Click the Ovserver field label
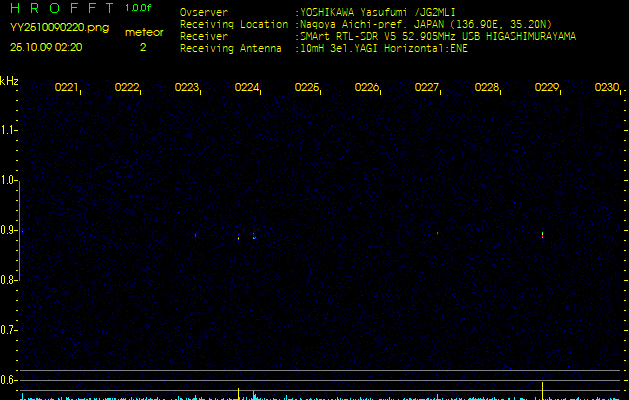This screenshot has height=400, width=629. [x=204, y=12]
